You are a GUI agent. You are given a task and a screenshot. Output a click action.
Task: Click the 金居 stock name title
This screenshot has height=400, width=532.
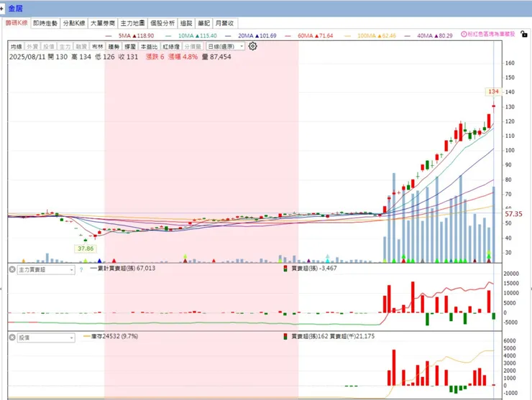pos(15,9)
